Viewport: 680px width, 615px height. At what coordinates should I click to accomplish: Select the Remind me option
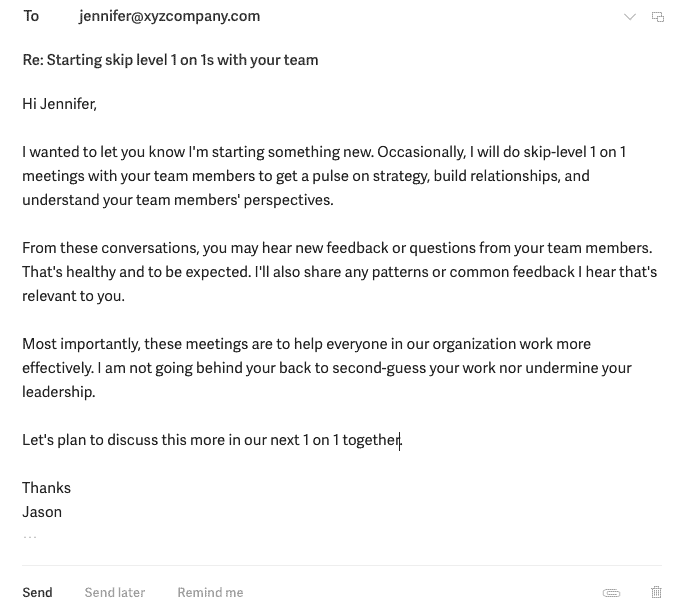click(210, 592)
